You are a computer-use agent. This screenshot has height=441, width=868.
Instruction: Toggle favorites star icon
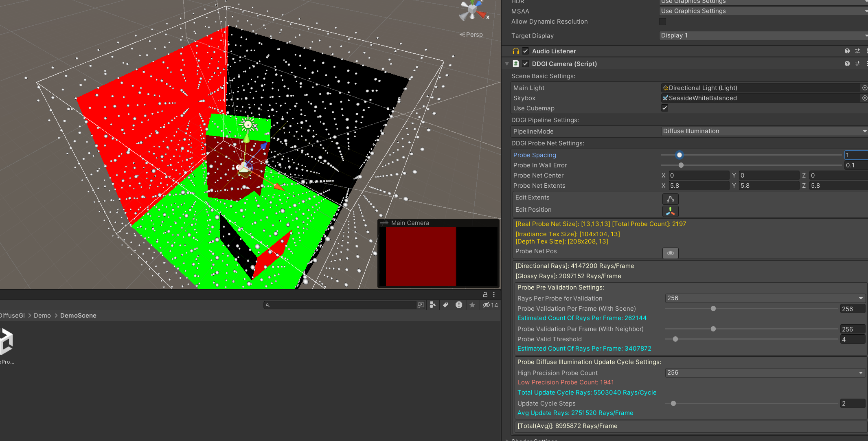472,305
